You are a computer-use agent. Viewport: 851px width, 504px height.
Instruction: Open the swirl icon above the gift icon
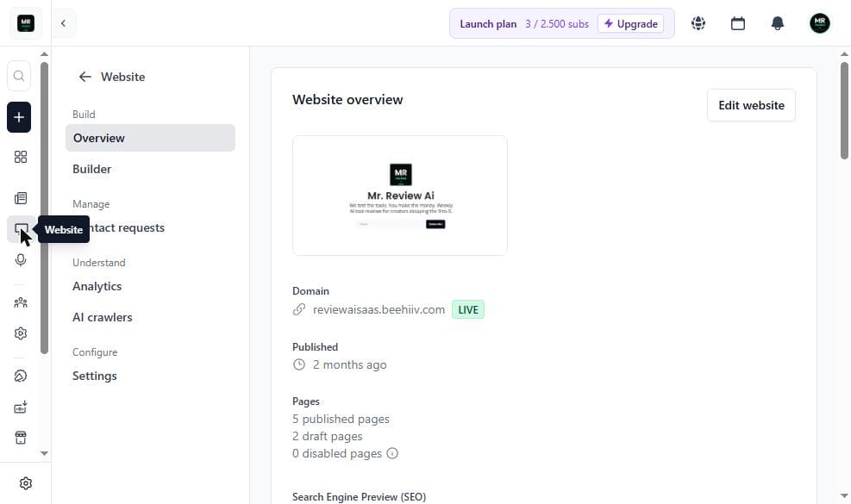point(21,376)
